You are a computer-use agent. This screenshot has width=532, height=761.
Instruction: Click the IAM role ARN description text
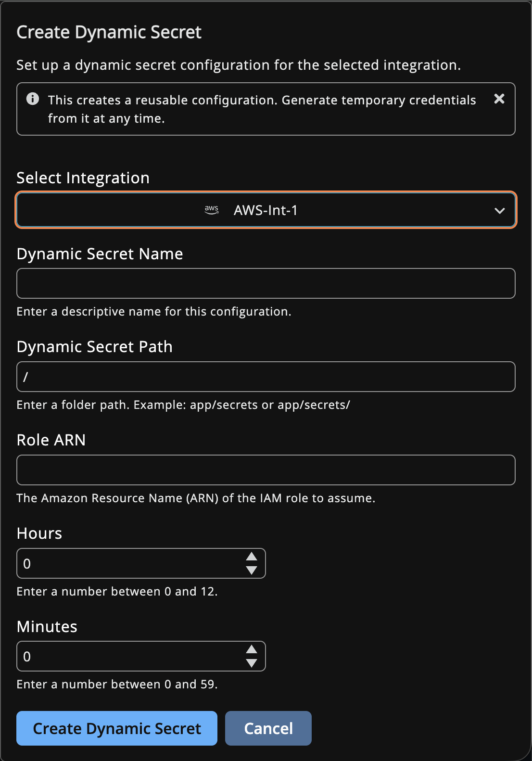(x=196, y=498)
